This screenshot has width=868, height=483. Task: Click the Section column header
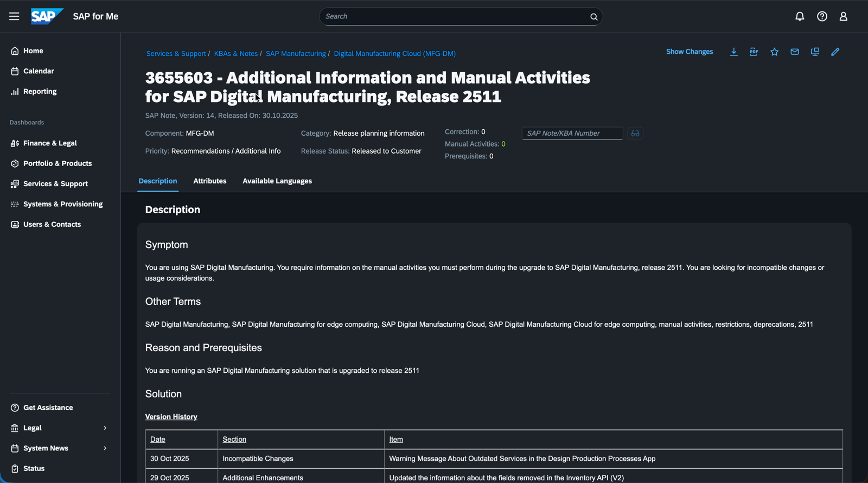pos(234,440)
